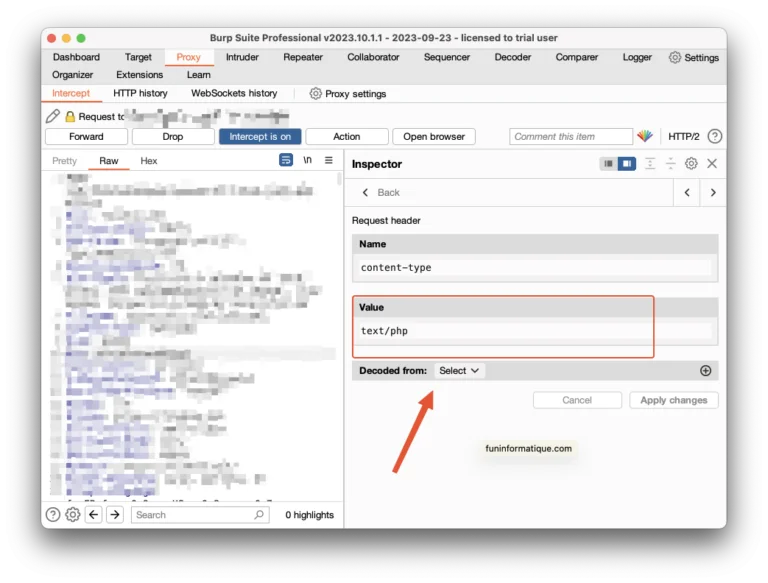768x583 pixels.
Task: Focus the Comment this item field
Action: [x=571, y=137]
